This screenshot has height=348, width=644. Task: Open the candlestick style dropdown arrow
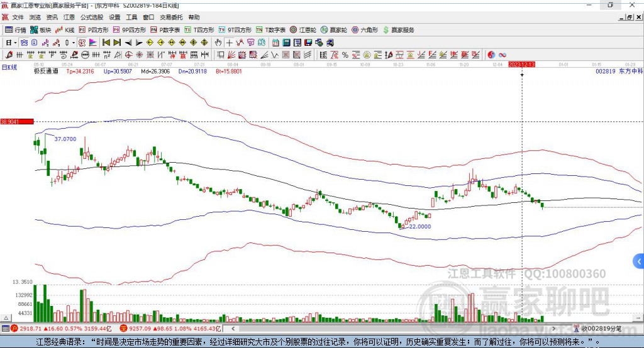point(74,43)
